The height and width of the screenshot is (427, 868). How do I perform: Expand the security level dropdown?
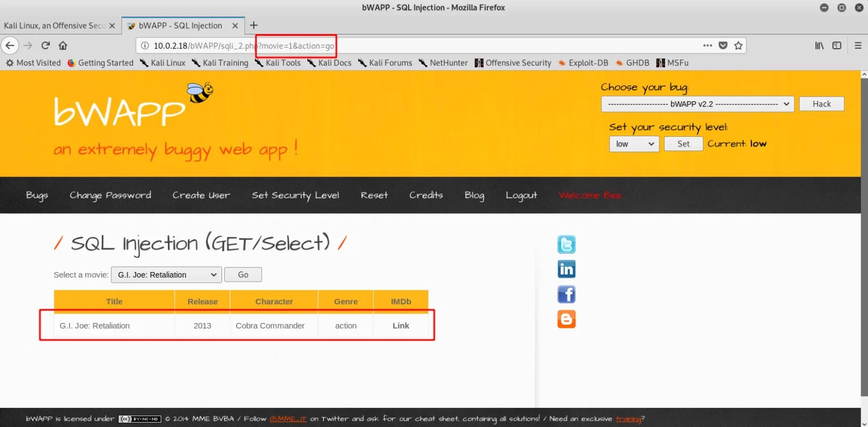pyautogui.click(x=634, y=144)
